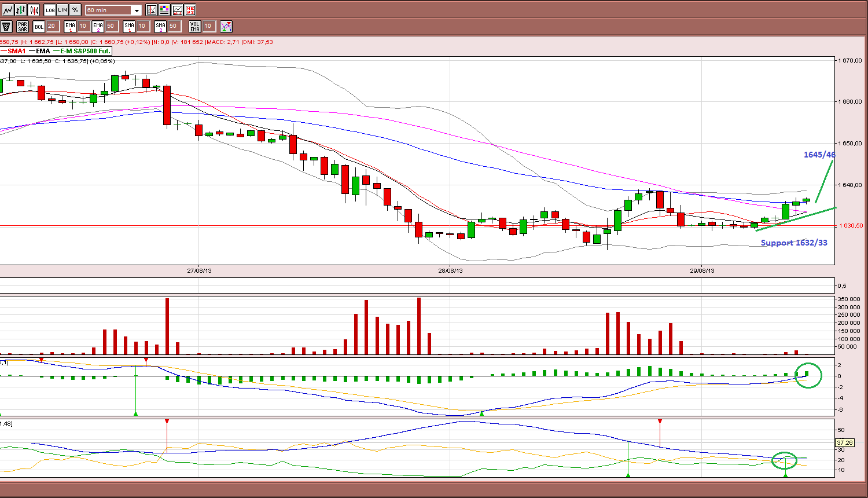This screenshot has width=868, height=498.
Task: Open the color settings palette icon
Action: (x=164, y=10)
